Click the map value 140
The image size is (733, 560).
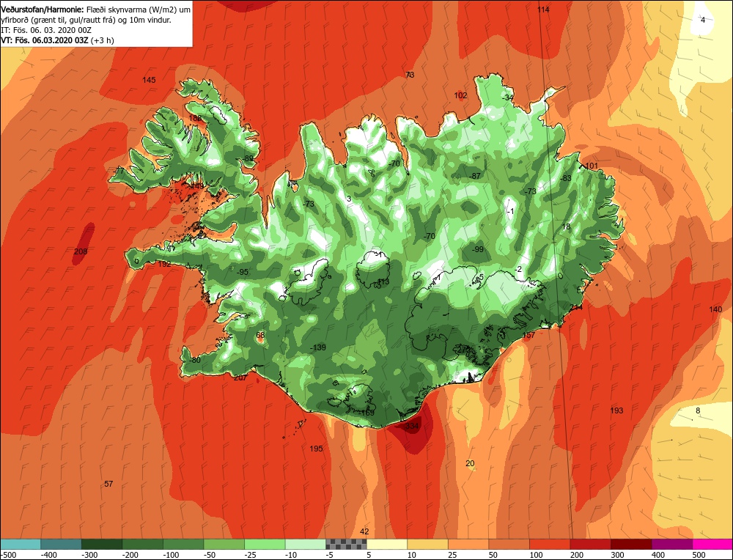(x=715, y=309)
